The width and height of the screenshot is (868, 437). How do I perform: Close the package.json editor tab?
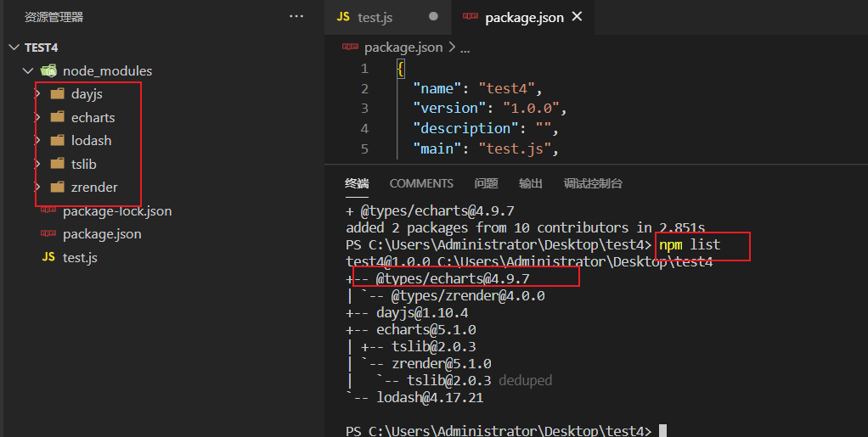pos(578,17)
